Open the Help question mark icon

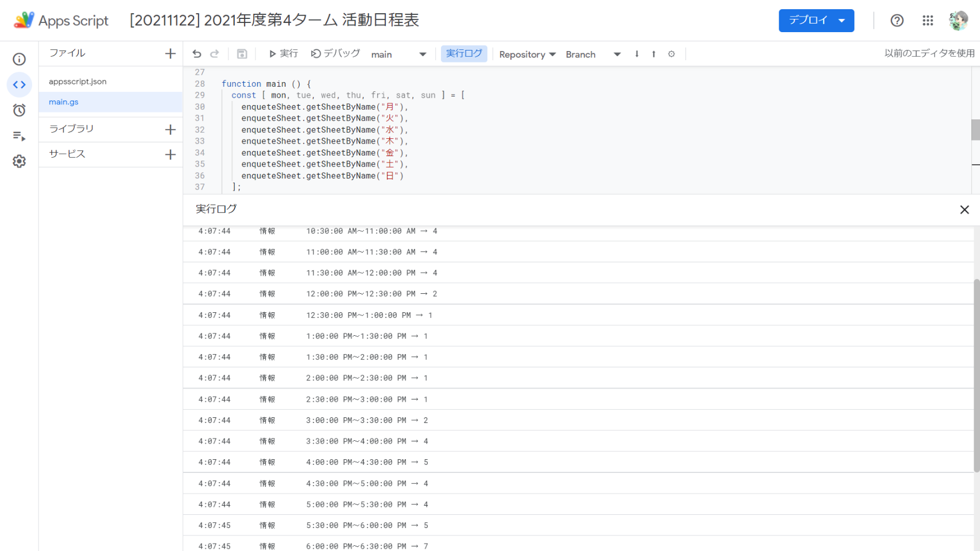pos(897,21)
